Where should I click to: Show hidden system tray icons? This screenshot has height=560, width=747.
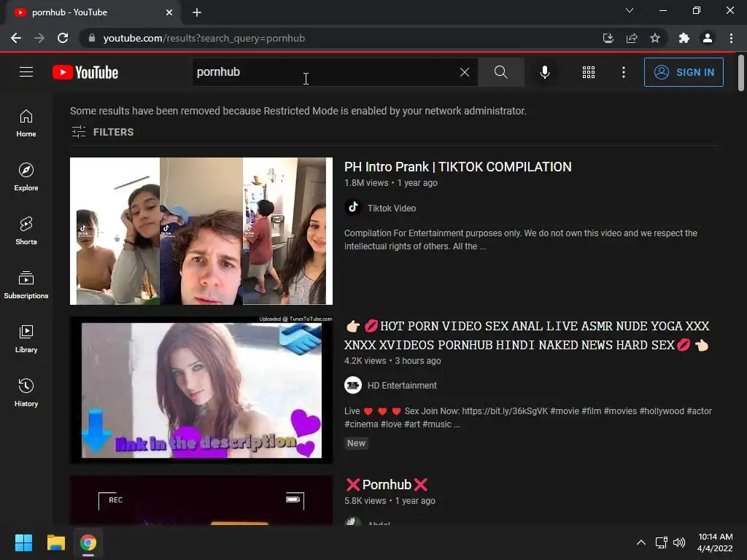click(x=641, y=542)
